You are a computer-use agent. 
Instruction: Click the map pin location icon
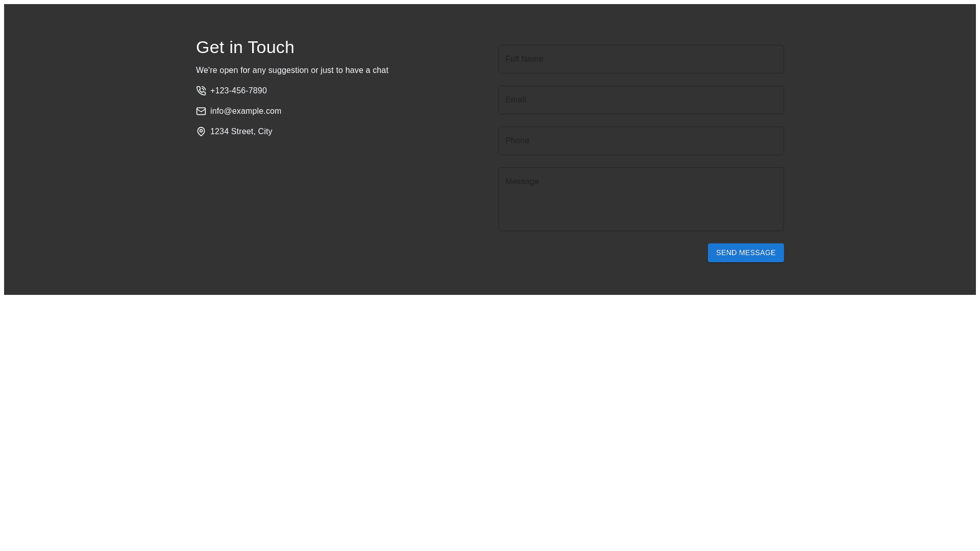(x=201, y=132)
